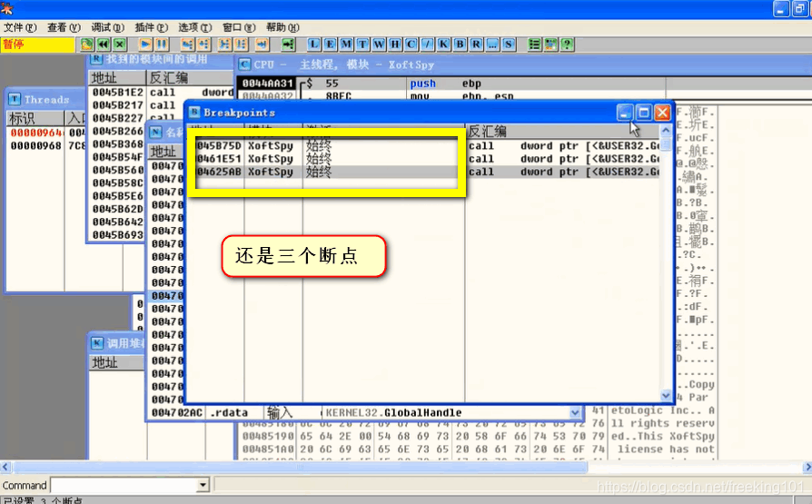Show Call stack with K button
The height and width of the screenshot is (504, 812).
[x=444, y=44]
